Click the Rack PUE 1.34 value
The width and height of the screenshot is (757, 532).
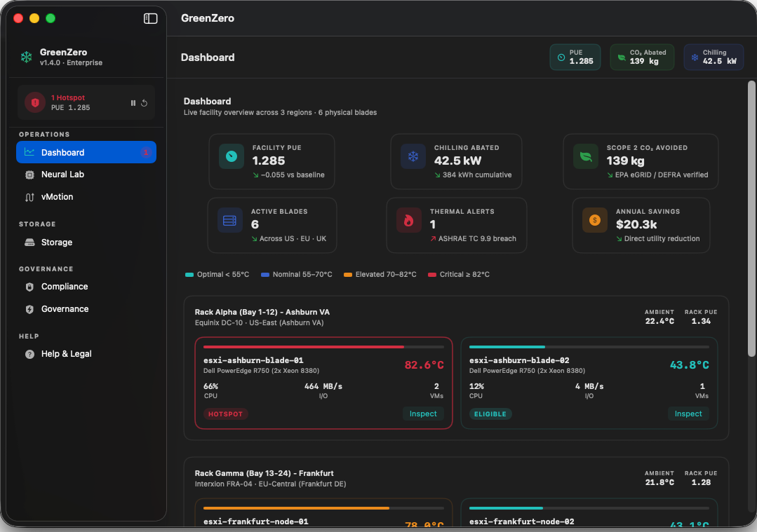pos(701,321)
